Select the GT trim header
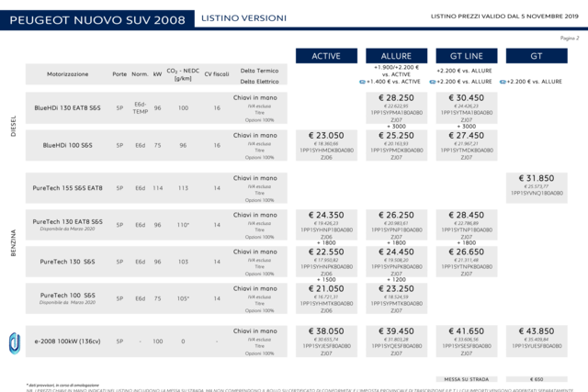 click(537, 56)
